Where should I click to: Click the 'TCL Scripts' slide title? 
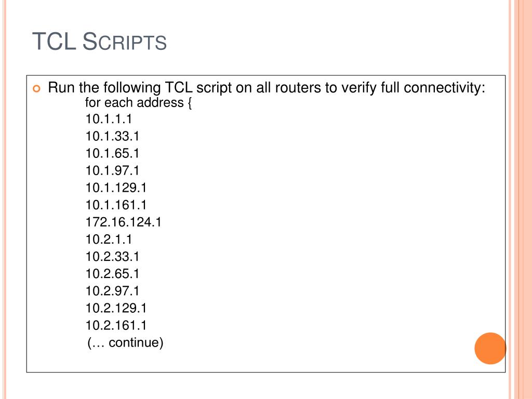(x=99, y=42)
